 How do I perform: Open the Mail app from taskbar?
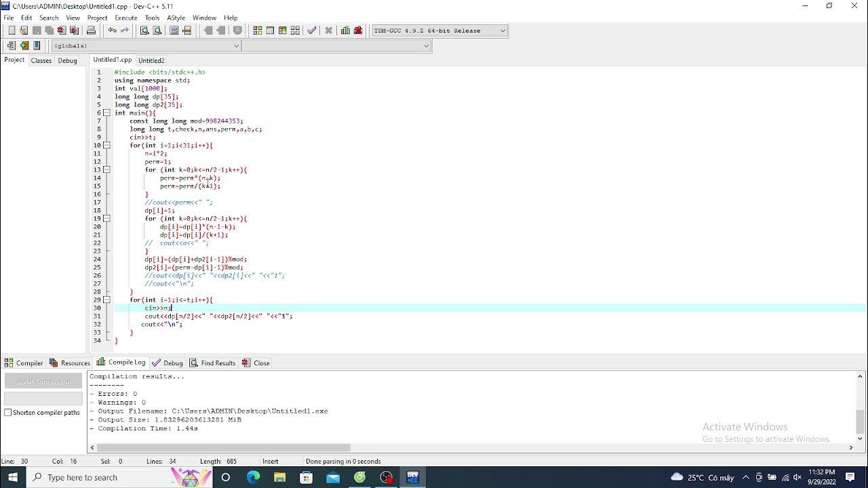(333, 477)
